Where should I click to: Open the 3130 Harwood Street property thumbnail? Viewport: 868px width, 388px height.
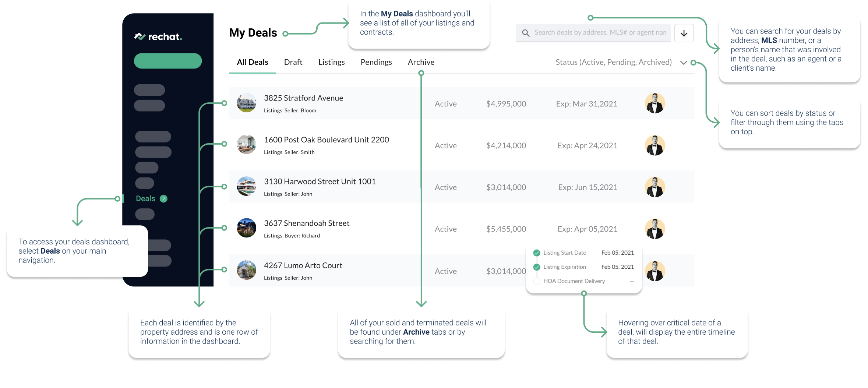tap(246, 187)
